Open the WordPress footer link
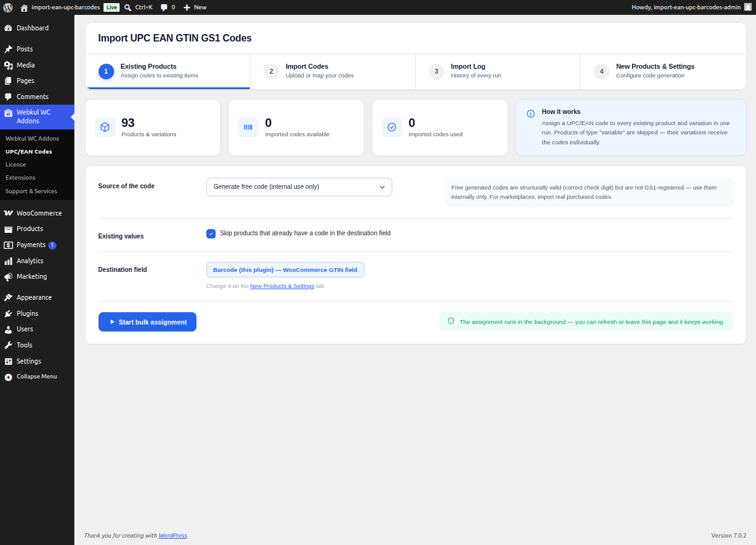This screenshot has width=756, height=545. point(172,535)
